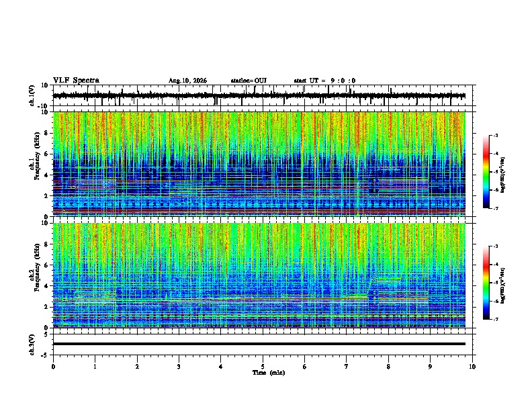Viewport: 532px width, 411px height.
Task: Click the "-3" label on ch.1 color bar
Action: pyautogui.click(x=495, y=135)
